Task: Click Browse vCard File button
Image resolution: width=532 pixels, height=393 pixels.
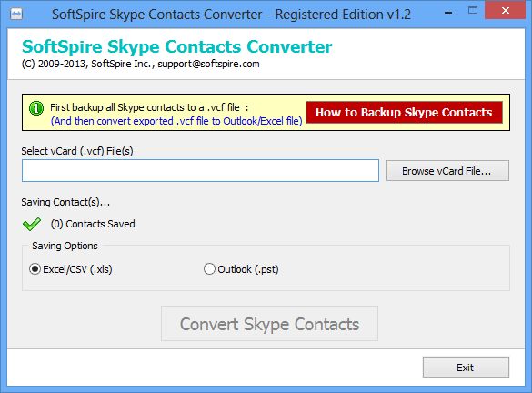Action: click(x=447, y=171)
